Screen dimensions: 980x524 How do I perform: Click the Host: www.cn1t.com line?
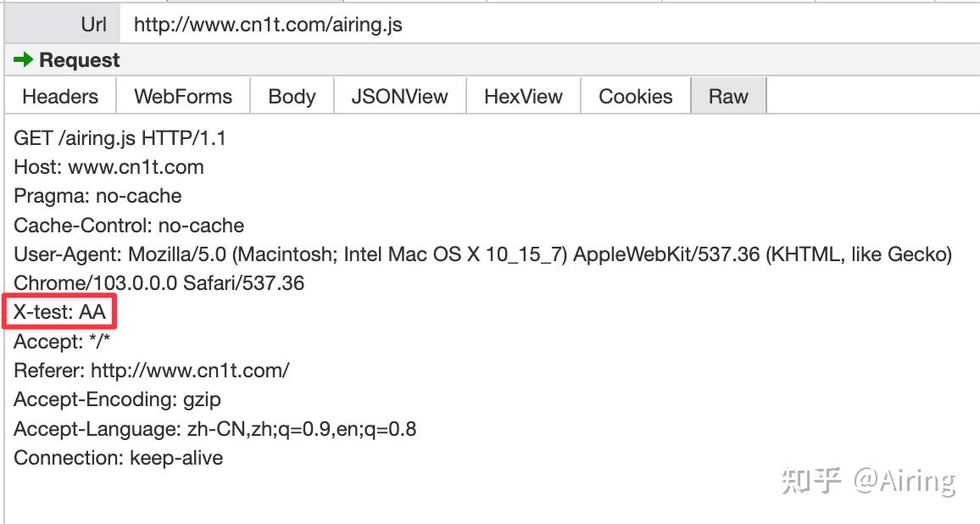[109, 167]
